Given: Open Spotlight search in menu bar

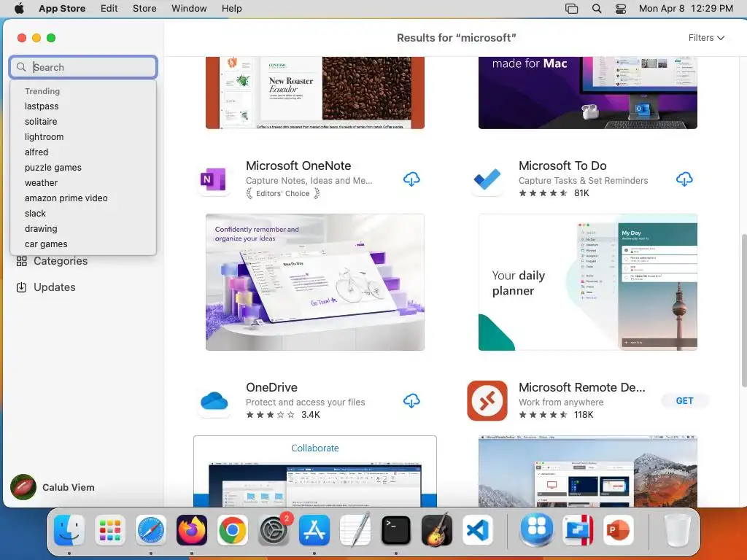Looking at the screenshot, I should (597, 9).
